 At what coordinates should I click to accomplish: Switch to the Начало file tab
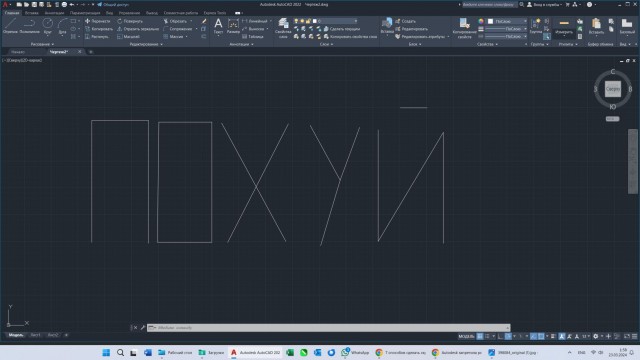(18, 52)
